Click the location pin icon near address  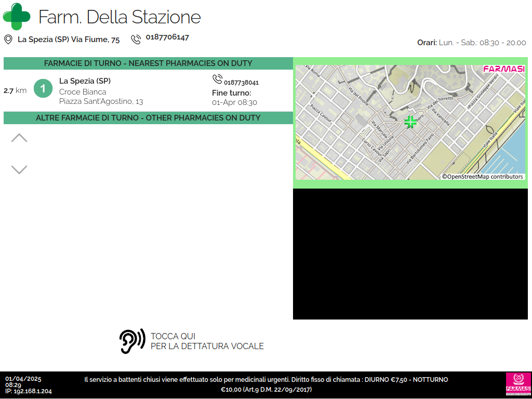pyautogui.click(x=8, y=39)
